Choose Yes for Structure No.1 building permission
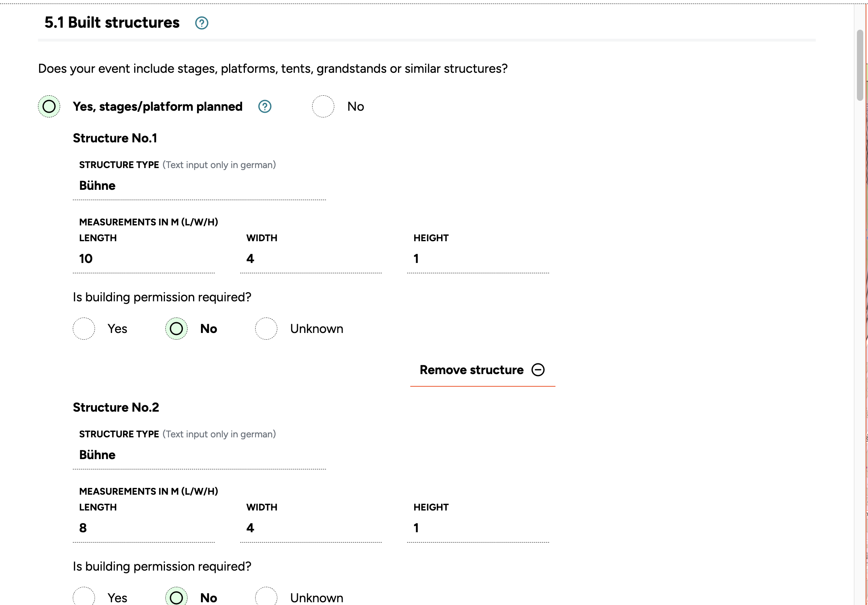Viewport: 868px width, 605px height. coord(84,329)
